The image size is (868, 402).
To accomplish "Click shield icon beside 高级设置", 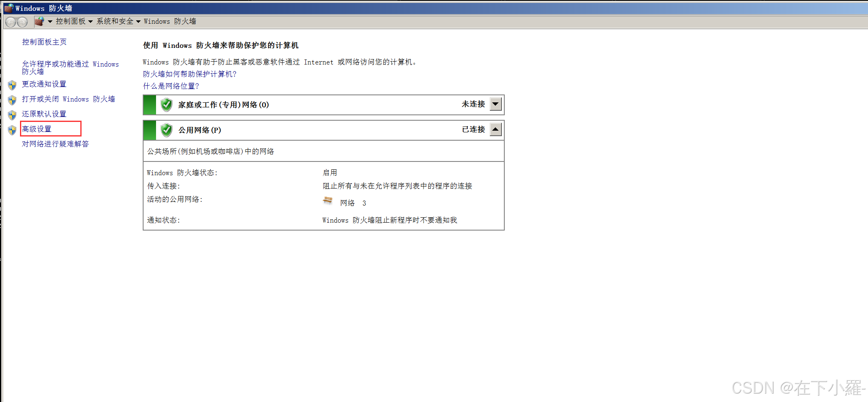I will tap(12, 130).
